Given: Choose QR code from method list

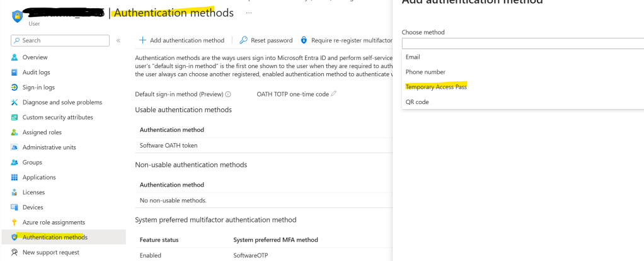Looking at the screenshot, I should point(417,102).
